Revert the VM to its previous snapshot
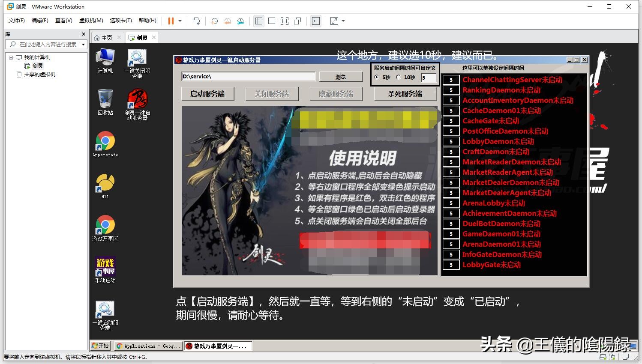This screenshot has width=642, height=364. (x=228, y=21)
